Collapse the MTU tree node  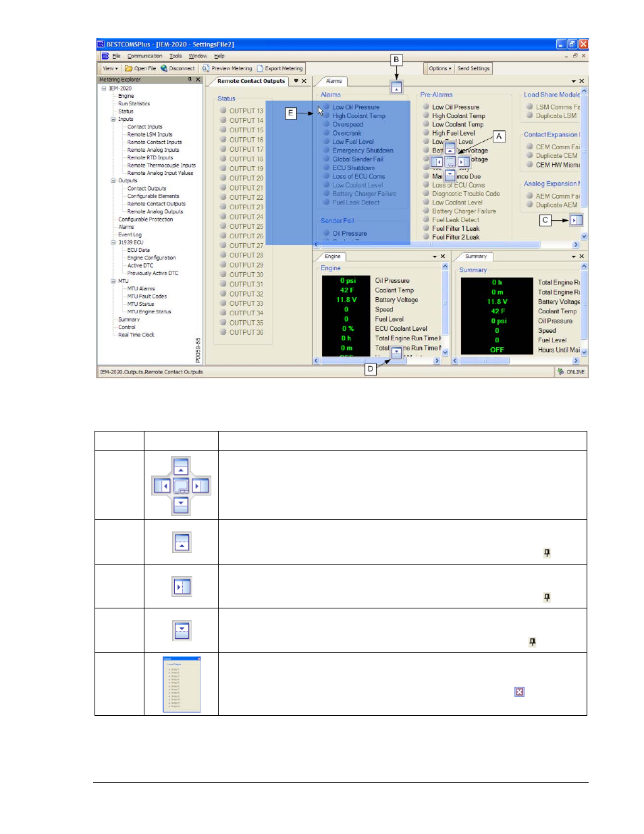113,281
